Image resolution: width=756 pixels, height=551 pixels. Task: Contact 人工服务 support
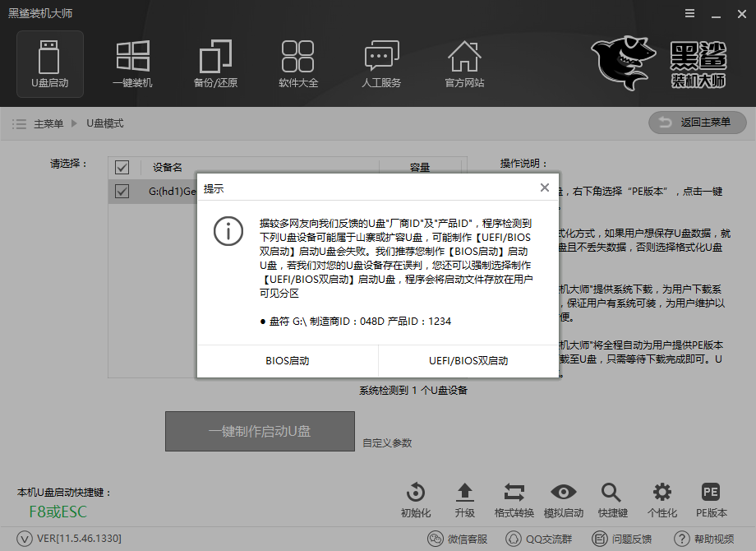[381, 64]
